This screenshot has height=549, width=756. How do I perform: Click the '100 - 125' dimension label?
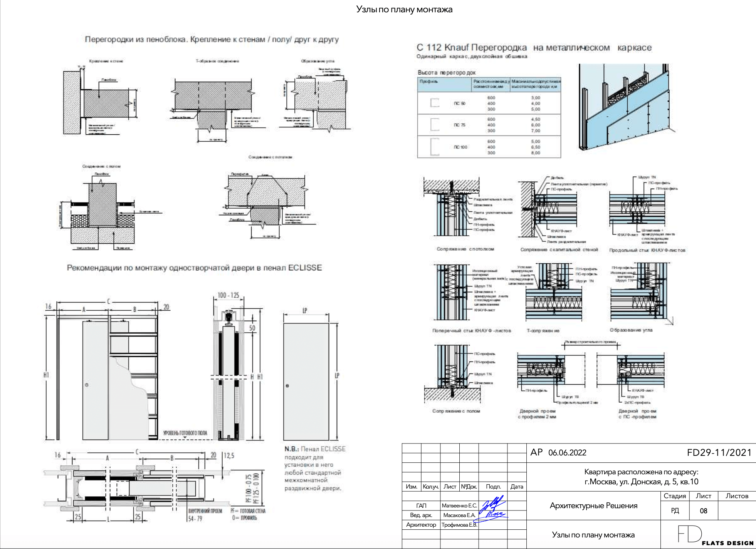(228, 295)
